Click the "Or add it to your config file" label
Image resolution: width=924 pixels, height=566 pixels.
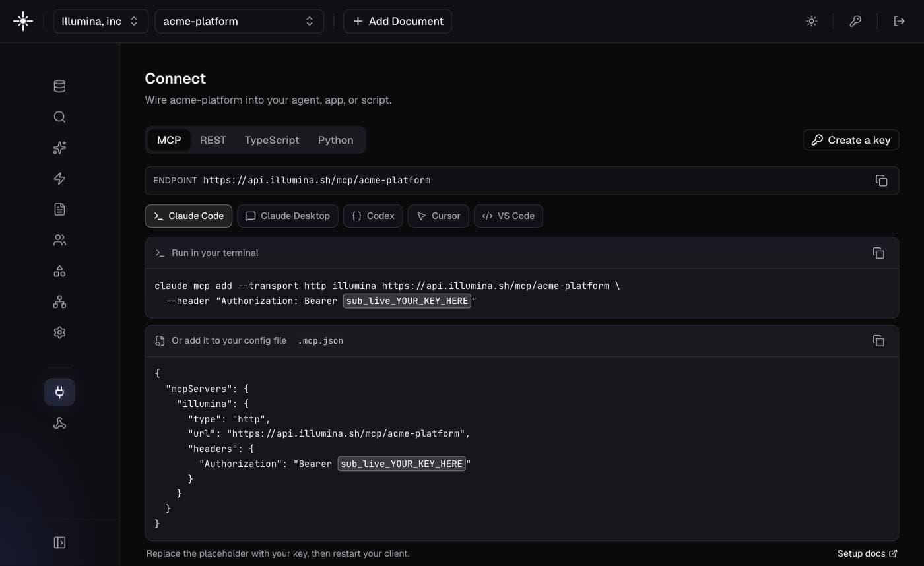(x=229, y=341)
